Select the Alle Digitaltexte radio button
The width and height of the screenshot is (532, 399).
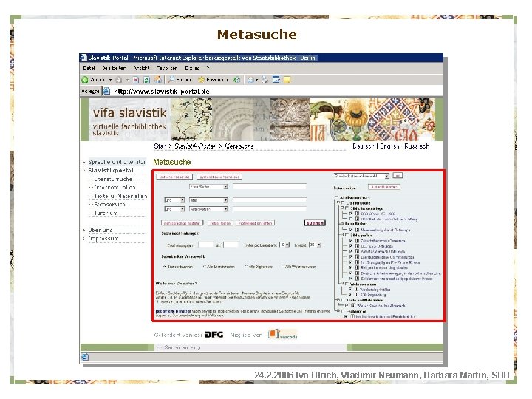pos(246,267)
